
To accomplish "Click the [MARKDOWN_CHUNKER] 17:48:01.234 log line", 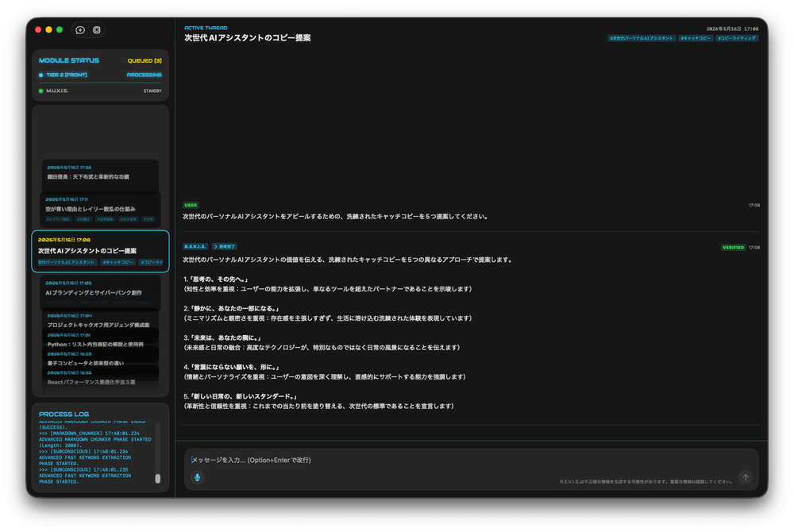I will point(89,434).
